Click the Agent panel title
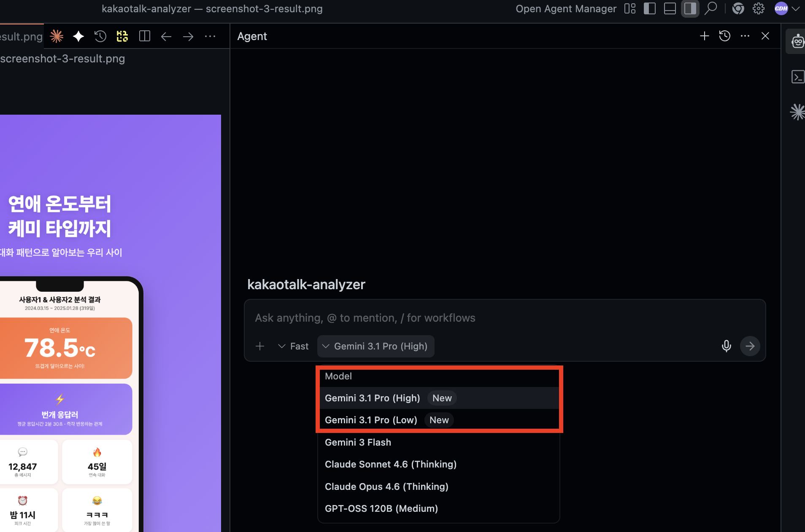The image size is (805, 532). [252, 36]
